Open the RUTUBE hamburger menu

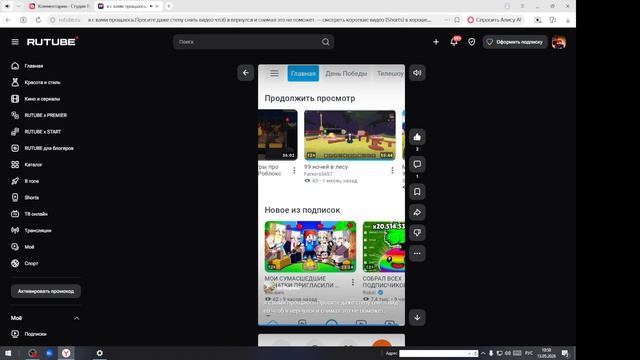click(x=15, y=42)
